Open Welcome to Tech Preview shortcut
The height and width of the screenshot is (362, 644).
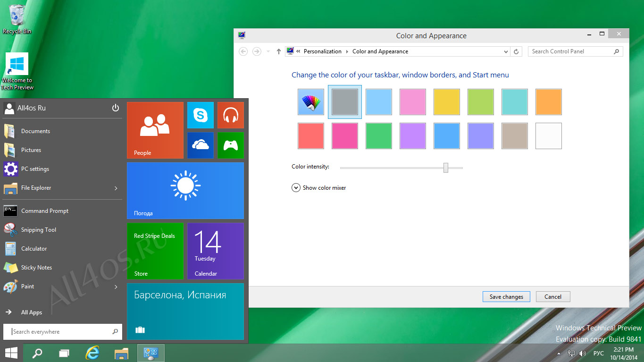click(x=17, y=71)
